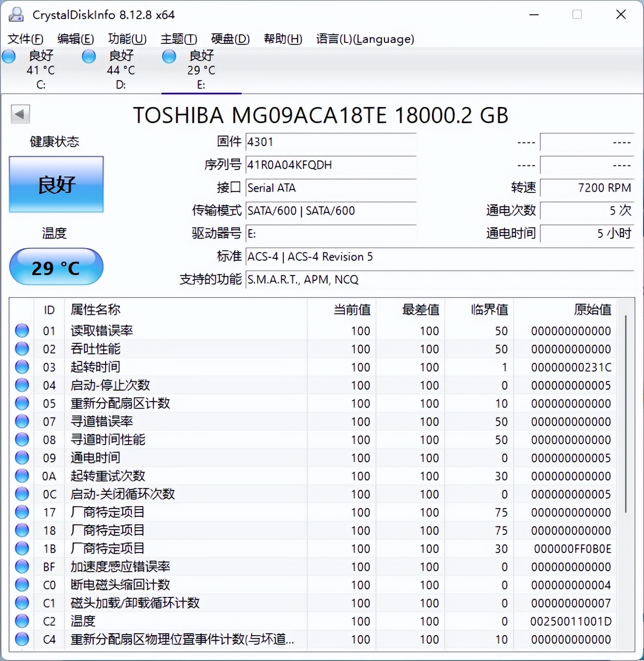Minimize the CrystalDiskInfo window
644x661 pixels.
click(x=534, y=15)
